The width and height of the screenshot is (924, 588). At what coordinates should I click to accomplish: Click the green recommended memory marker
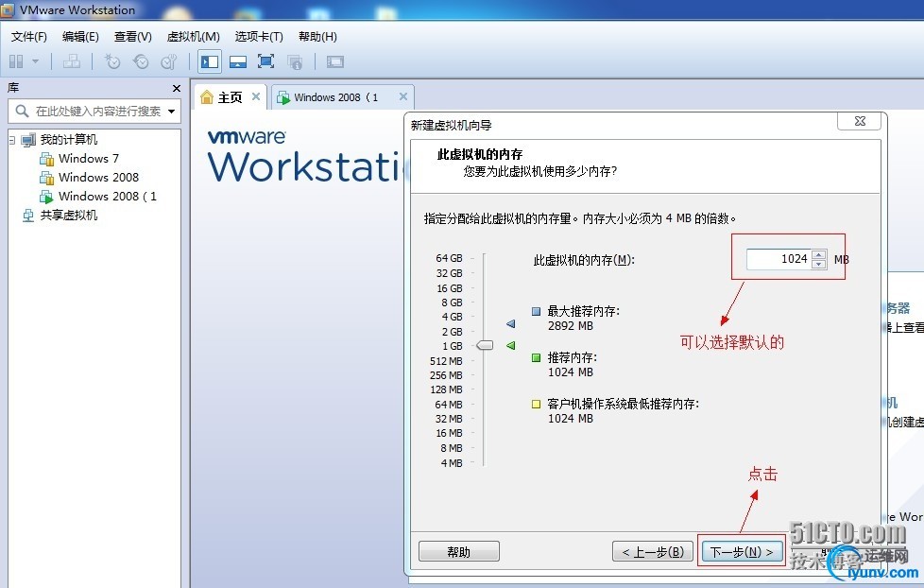coord(511,345)
